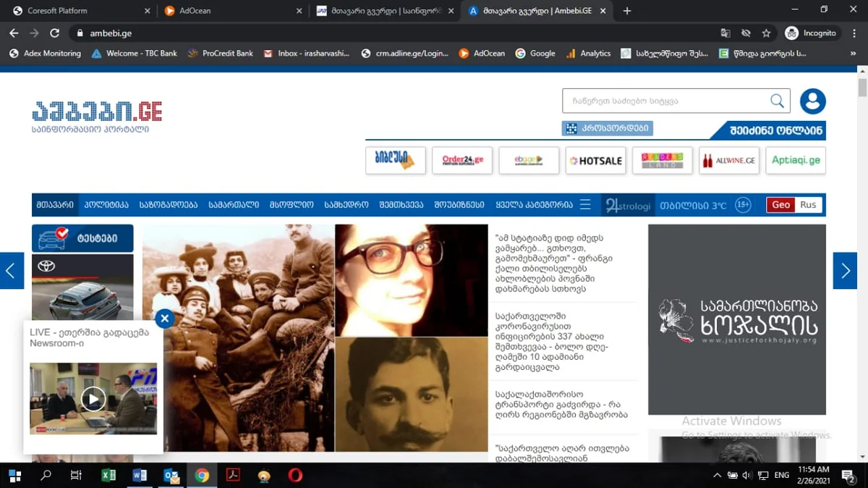
Task: Switch to the AdOcean tab
Action: pyautogui.click(x=233, y=11)
